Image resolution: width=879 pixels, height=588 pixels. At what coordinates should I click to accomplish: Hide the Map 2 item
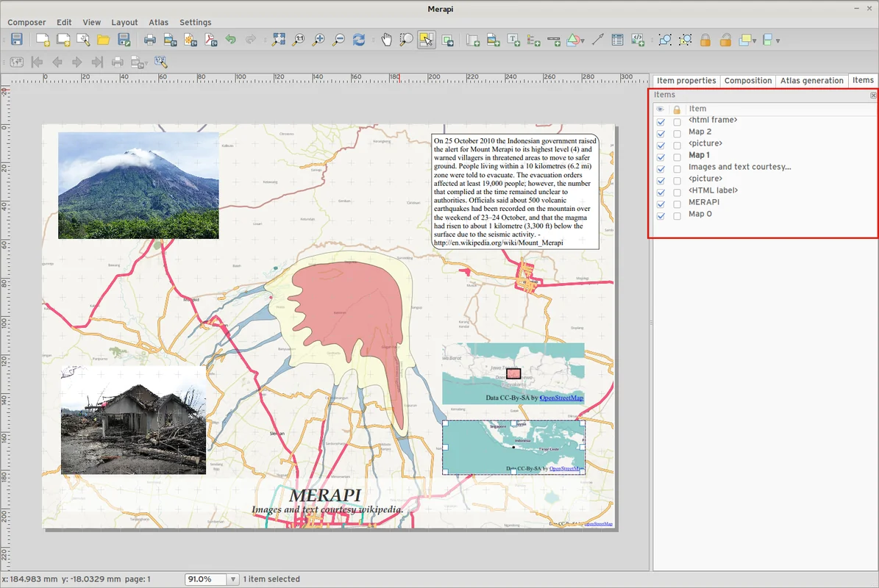[661, 134]
